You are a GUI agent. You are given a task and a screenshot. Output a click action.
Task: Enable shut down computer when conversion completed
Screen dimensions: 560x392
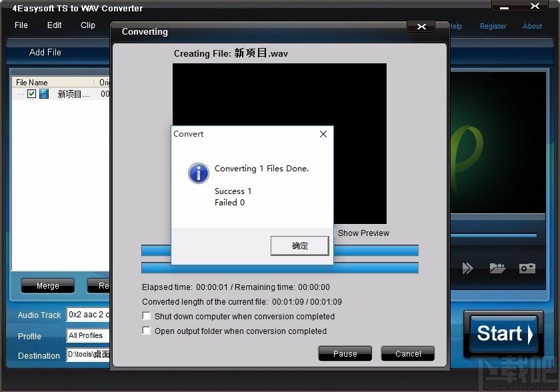tap(147, 316)
